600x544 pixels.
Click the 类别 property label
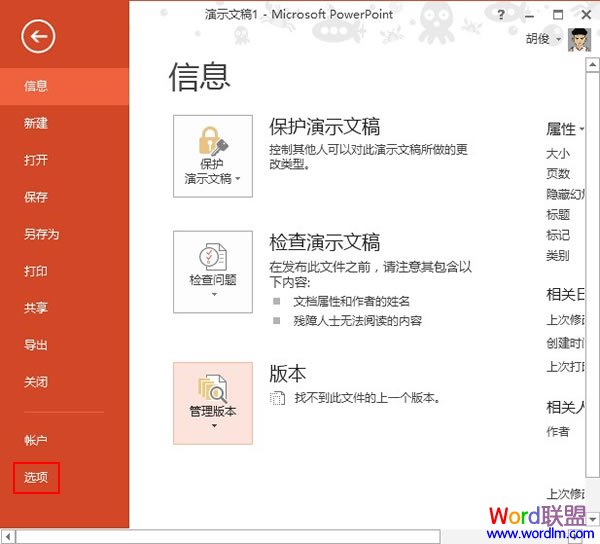[x=558, y=255]
